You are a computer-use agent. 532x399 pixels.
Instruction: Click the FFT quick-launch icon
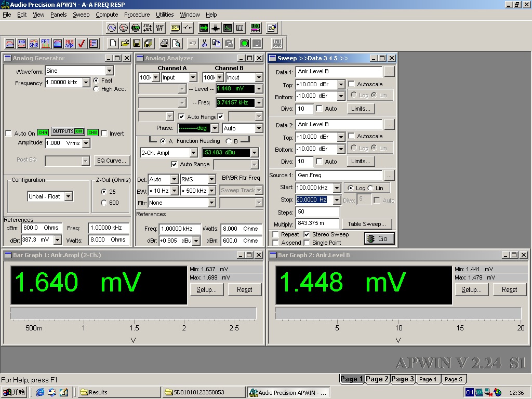(46, 44)
